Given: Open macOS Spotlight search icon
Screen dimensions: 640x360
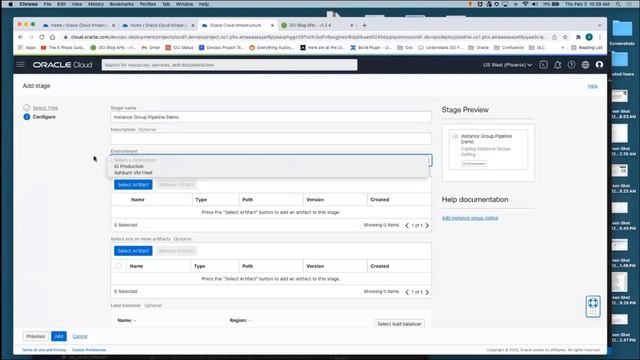Looking at the screenshot, I should click(x=618, y=4).
